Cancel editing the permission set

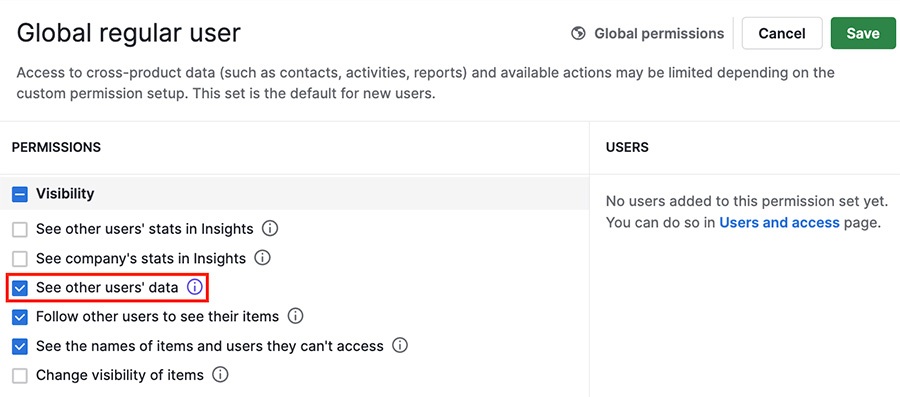pos(782,33)
